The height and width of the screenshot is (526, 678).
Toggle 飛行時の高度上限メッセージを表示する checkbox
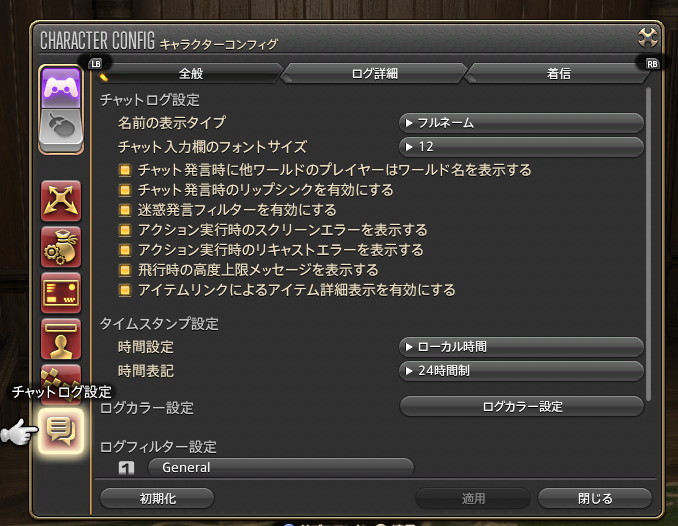pos(125,270)
